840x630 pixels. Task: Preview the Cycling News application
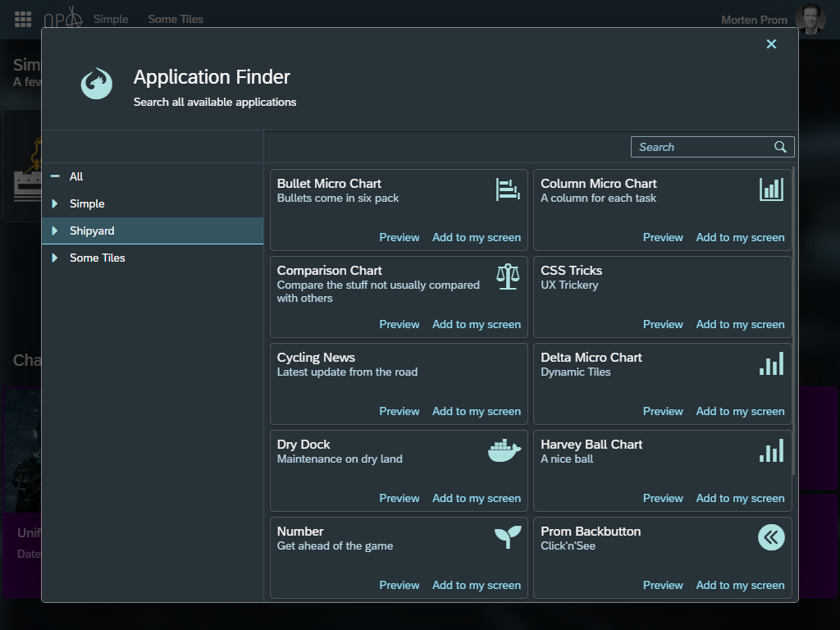(x=399, y=411)
